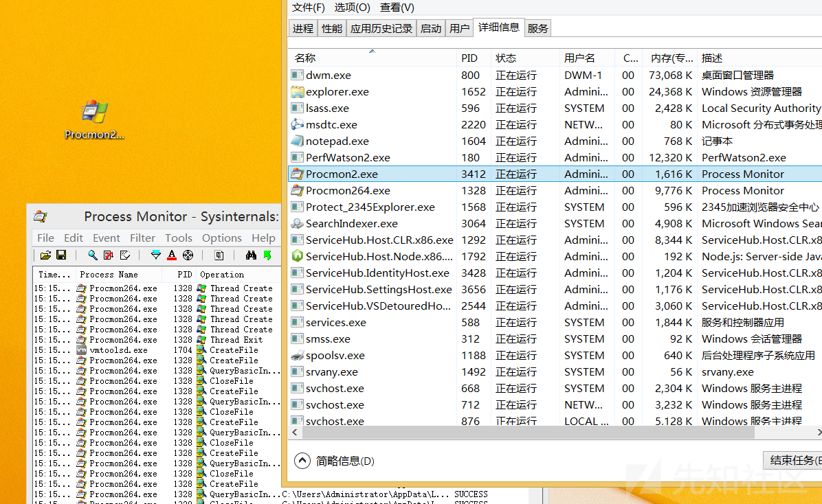Open the Procmon2 desktop shortcut icon
822x504 pixels.
point(94,113)
